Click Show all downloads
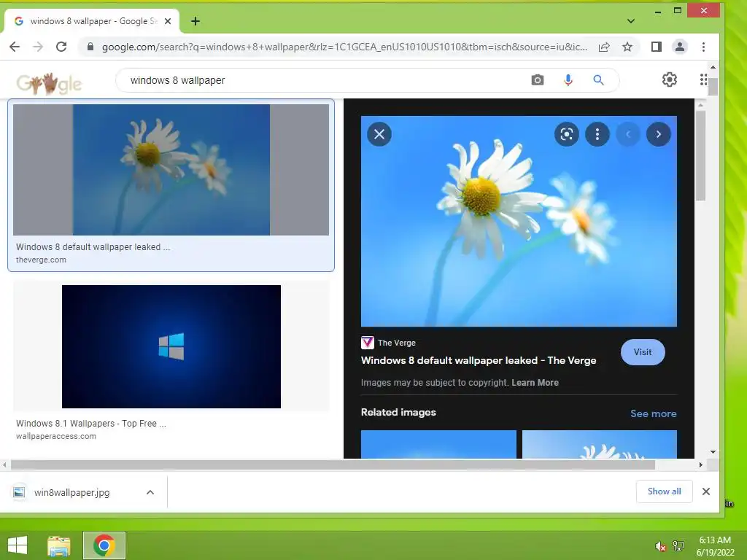This screenshot has height=560, width=747. (x=664, y=491)
